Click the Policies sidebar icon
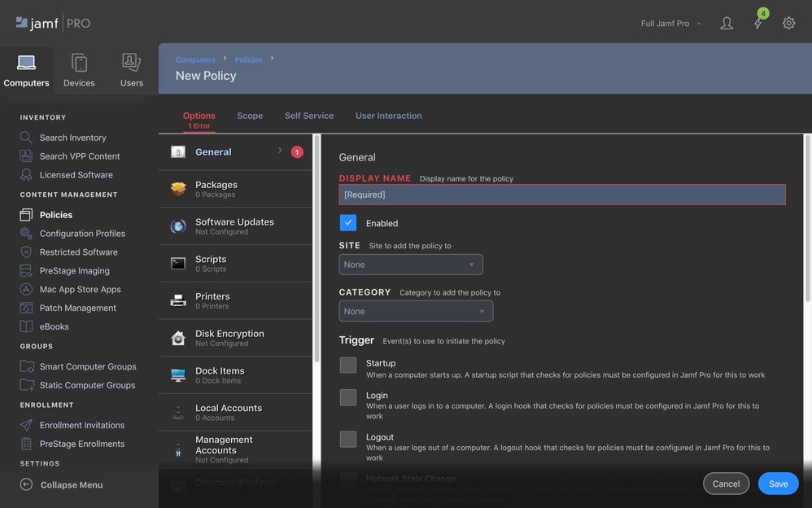Image resolution: width=812 pixels, height=508 pixels. pos(26,215)
